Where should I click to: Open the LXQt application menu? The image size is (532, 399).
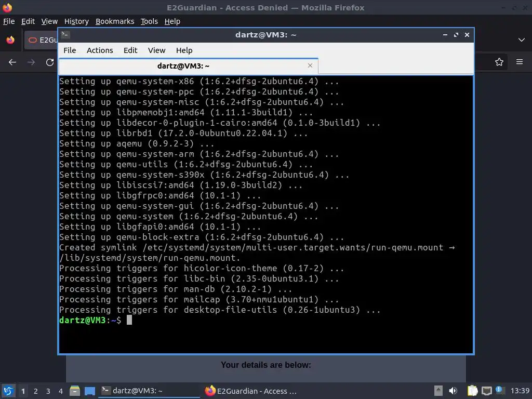(8, 391)
